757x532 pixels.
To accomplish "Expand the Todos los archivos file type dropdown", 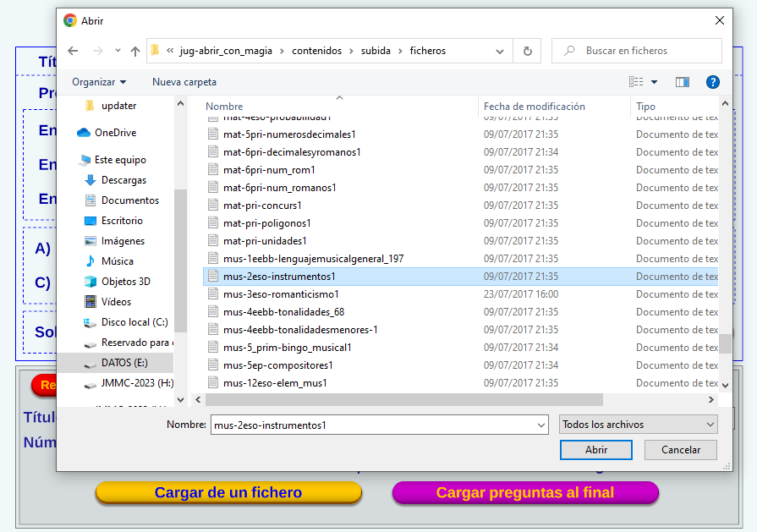I will 638,425.
